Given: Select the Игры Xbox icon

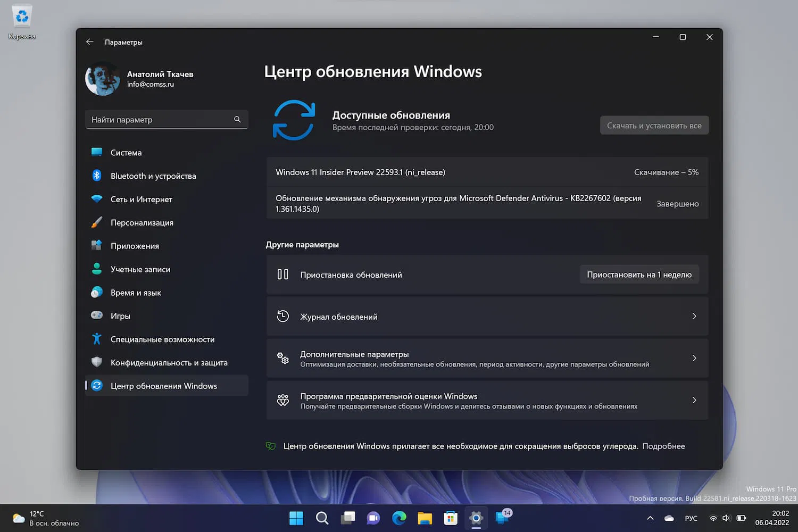Looking at the screenshot, I should 97,315.
